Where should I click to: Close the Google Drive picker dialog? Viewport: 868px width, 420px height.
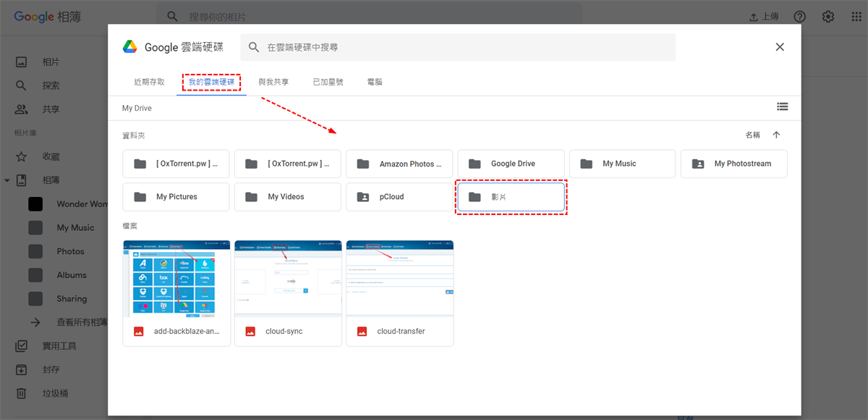coord(780,47)
